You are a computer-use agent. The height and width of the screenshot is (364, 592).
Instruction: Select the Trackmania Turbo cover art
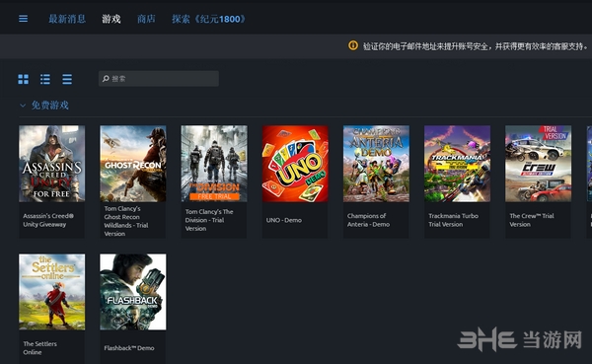457,164
